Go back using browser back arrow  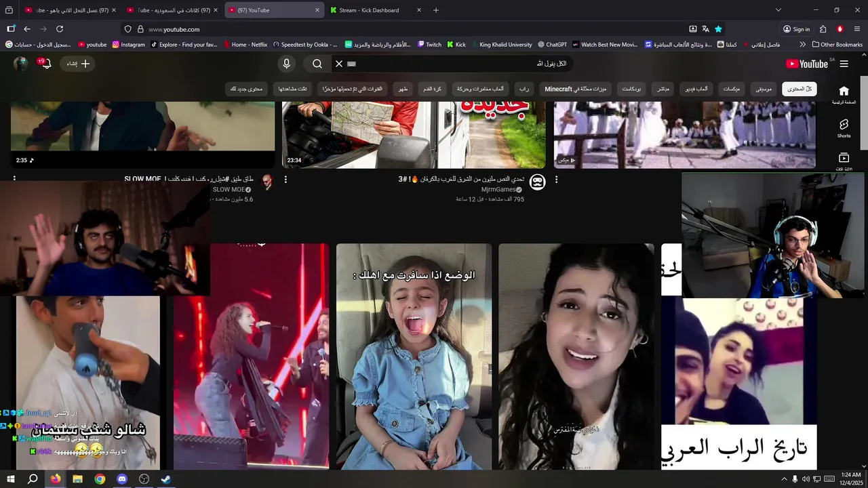[27, 29]
